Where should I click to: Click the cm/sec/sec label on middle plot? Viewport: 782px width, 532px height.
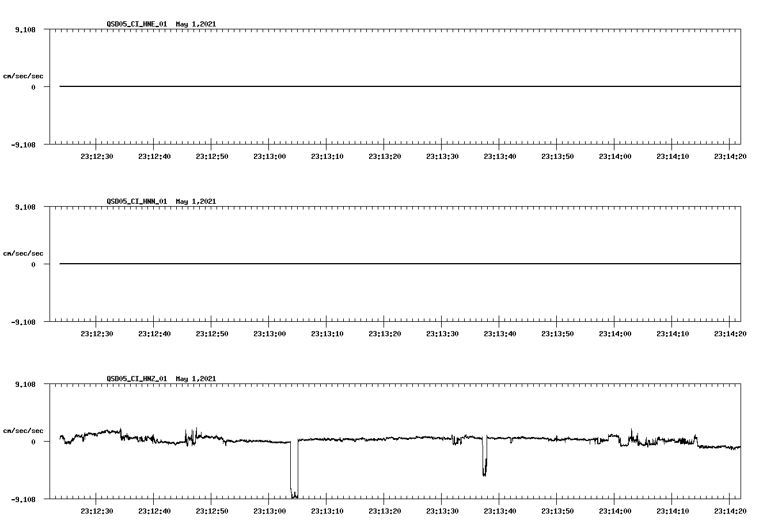23,253
